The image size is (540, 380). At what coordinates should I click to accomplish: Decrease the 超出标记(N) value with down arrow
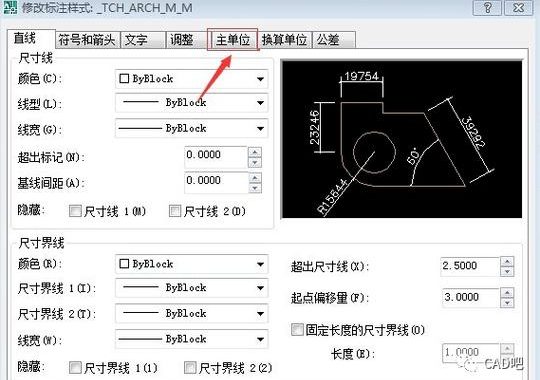255,162
